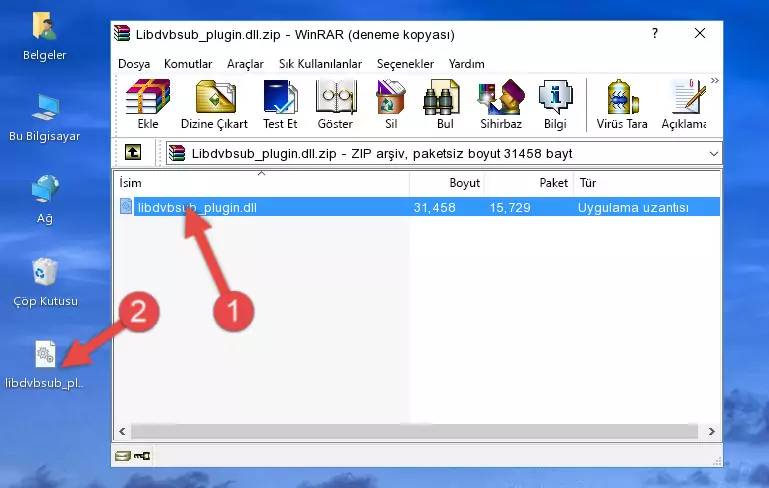Click the horizontal scrollbar right arrow
Image resolution: width=769 pixels, height=488 pixels.
point(711,432)
